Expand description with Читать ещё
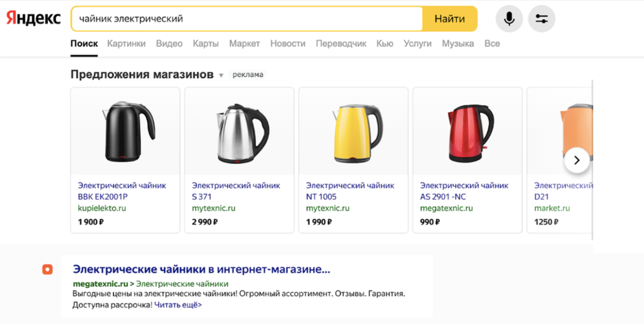The width and height of the screenshot is (644, 324). coord(178,304)
